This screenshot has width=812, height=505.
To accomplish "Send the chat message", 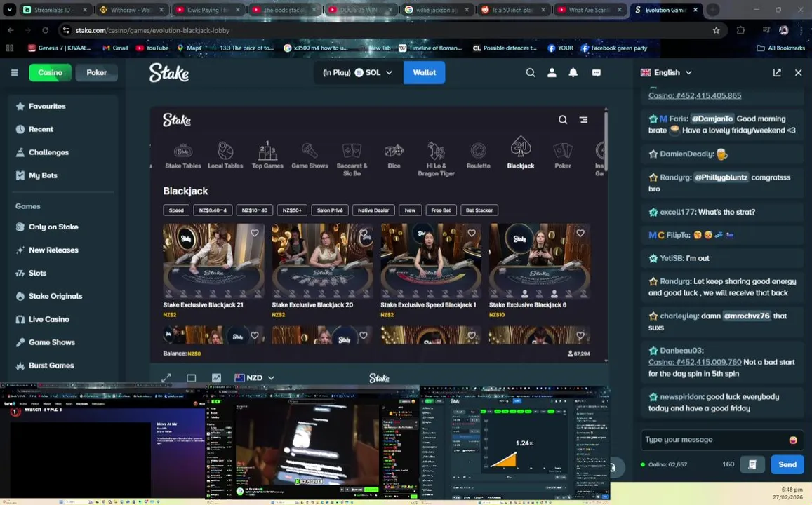I will coord(787,464).
